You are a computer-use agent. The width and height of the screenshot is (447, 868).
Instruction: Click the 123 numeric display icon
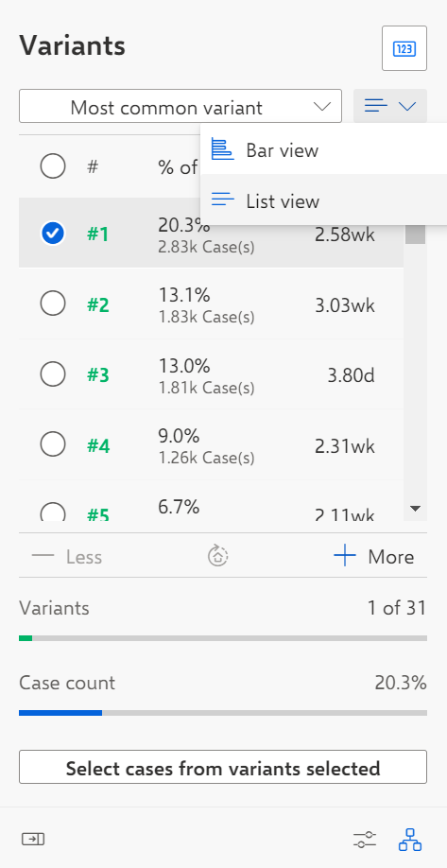(404, 48)
